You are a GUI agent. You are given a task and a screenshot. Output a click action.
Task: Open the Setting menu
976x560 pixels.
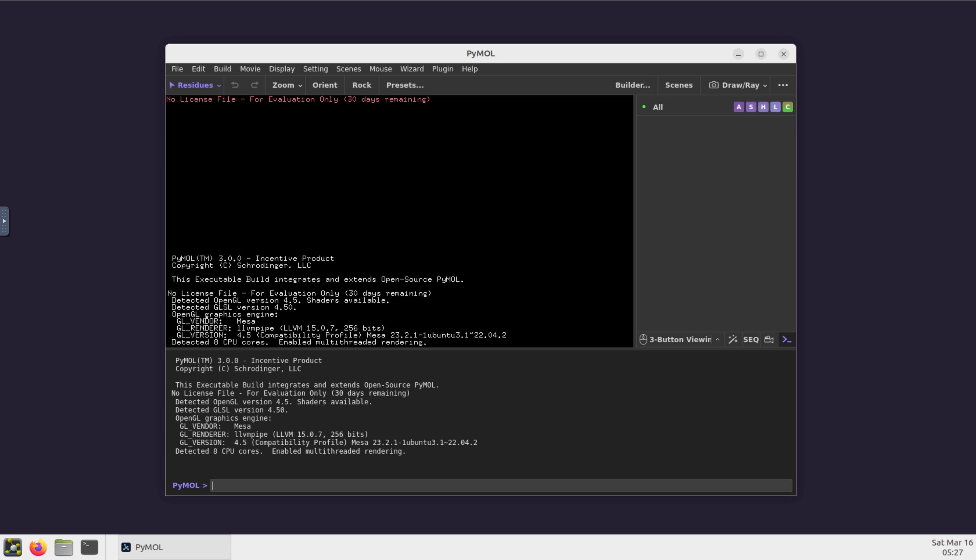(x=315, y=69)
